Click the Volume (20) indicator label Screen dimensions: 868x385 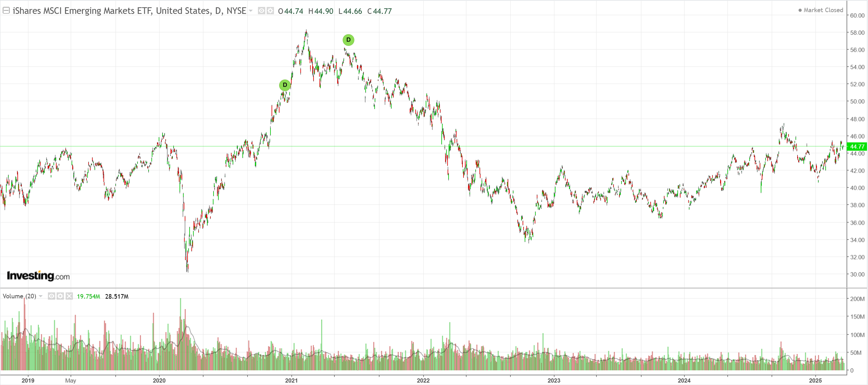[x=19, y=296]
